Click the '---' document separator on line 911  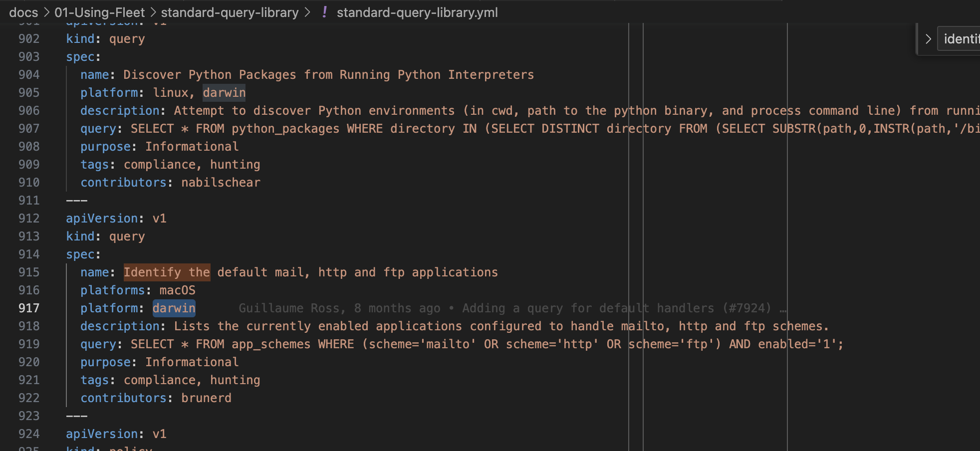tap(77, 200)
